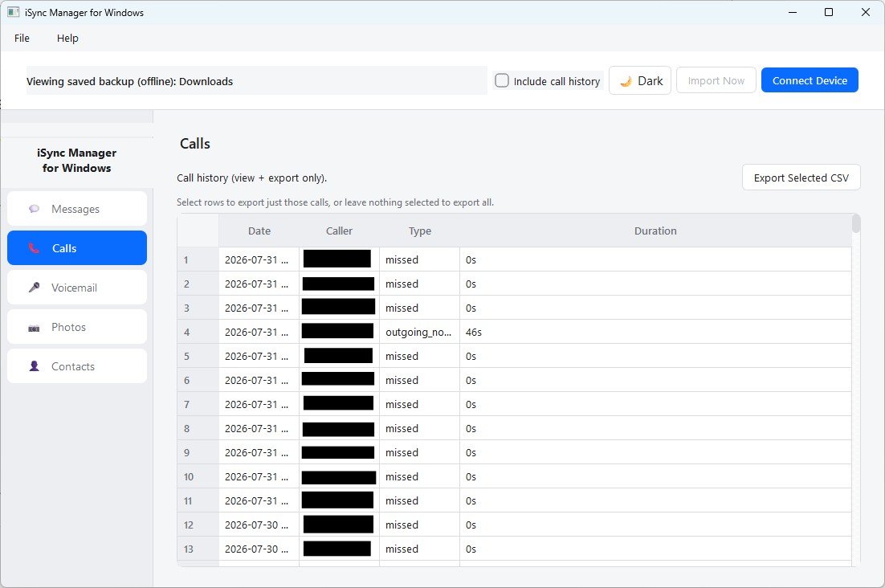Screen dimensions: 885x588
Task: Click the 0s duration in row 6
Action: 655,380
